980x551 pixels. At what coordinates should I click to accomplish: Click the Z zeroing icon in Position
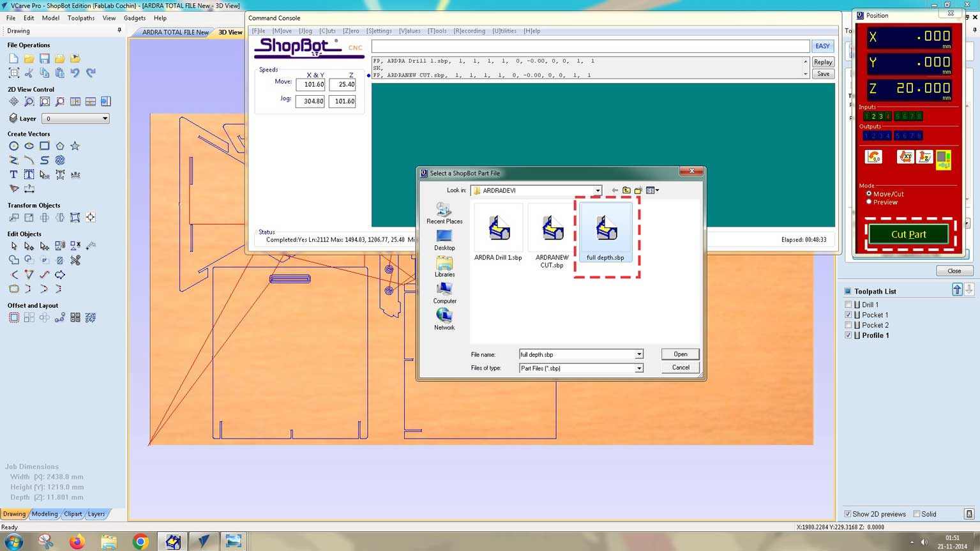pos(924,156)
